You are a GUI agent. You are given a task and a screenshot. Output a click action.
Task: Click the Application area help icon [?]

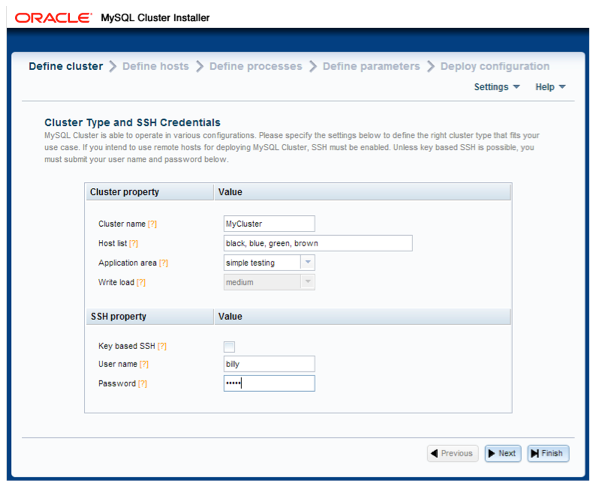[x=163, y=263]
